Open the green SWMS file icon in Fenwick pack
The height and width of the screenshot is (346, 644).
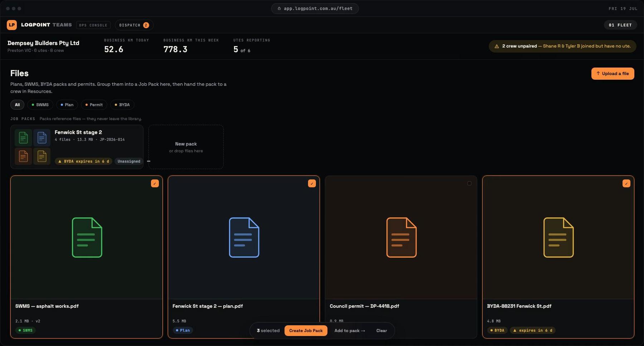[23, 138]
